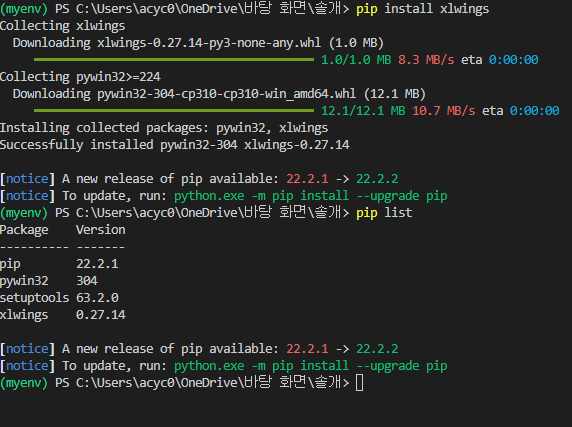Click the '10.7 MB/s' download speed
Screen dimensions: 572x427
(x=444, y=111)
